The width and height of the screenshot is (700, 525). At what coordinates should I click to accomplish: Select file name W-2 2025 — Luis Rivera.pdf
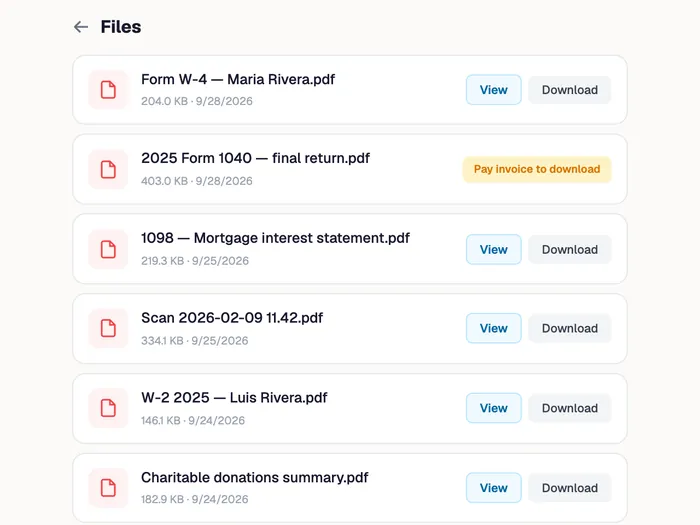click(234, 398)
